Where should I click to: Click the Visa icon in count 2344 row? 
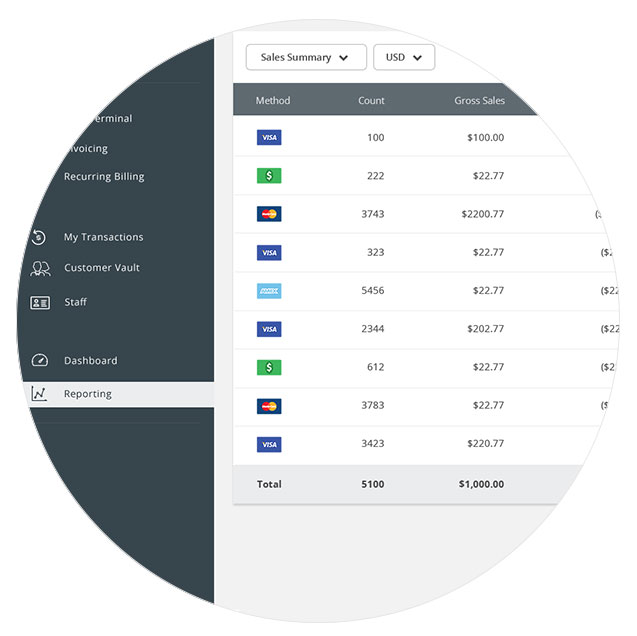point(269,329)
